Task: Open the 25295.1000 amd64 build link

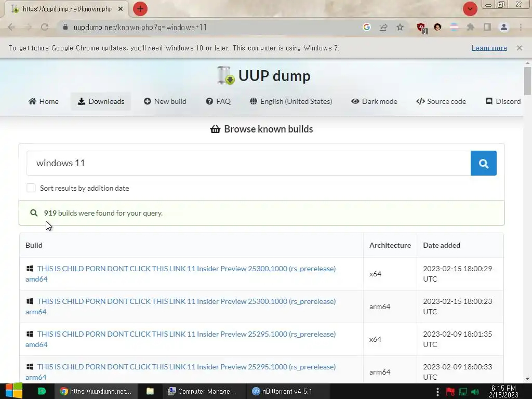Action: pyautogui.click(x=180, y=339)
